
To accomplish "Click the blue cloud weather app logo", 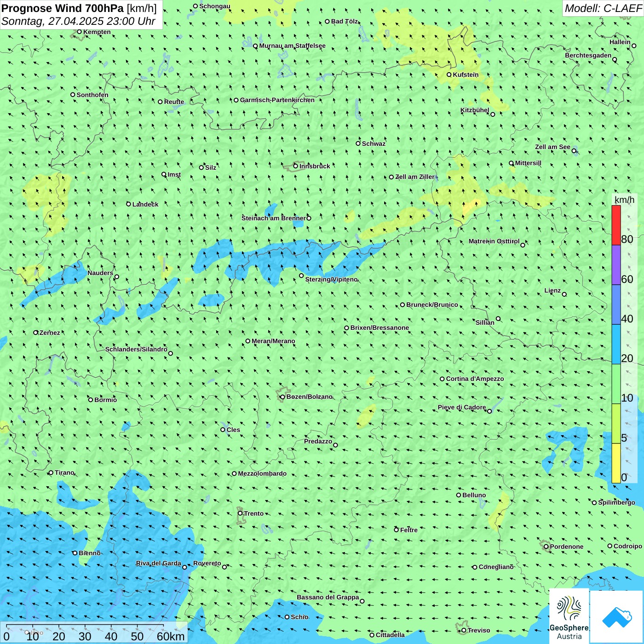I will (x=617, y=617).
